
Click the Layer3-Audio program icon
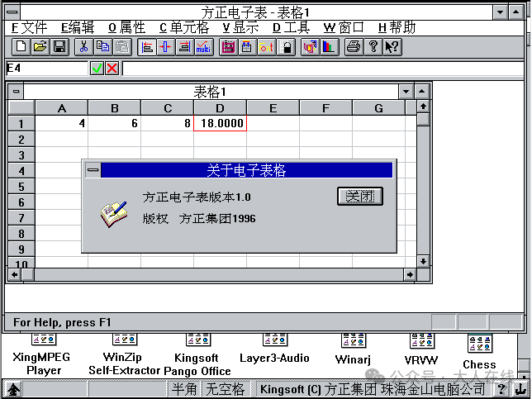[275, 340]
